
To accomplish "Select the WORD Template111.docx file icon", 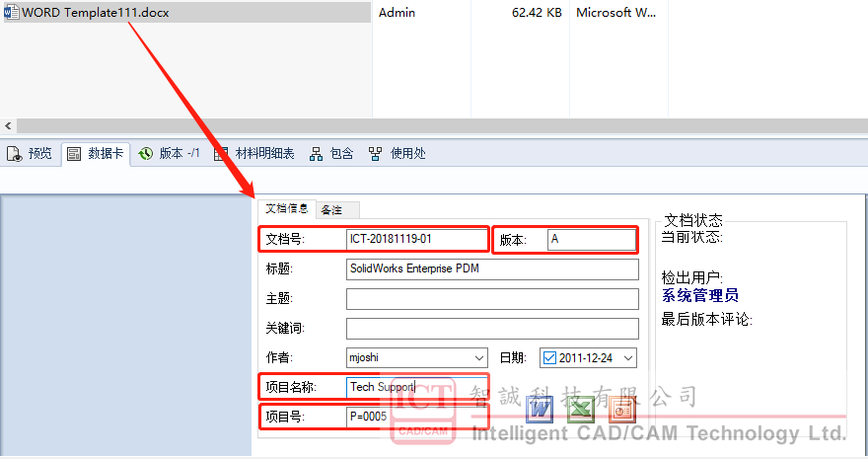I will point(11,12).
